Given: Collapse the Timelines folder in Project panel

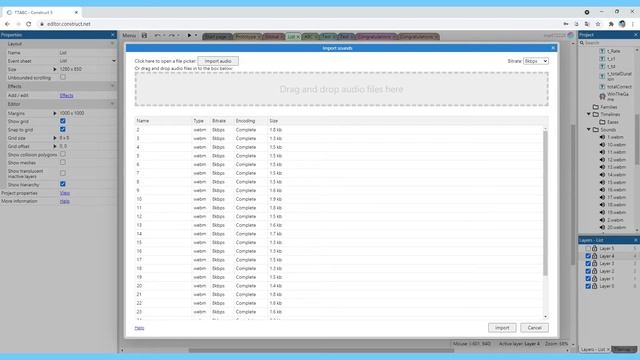Looking at the screenshot, I should (x=589, y=114).
